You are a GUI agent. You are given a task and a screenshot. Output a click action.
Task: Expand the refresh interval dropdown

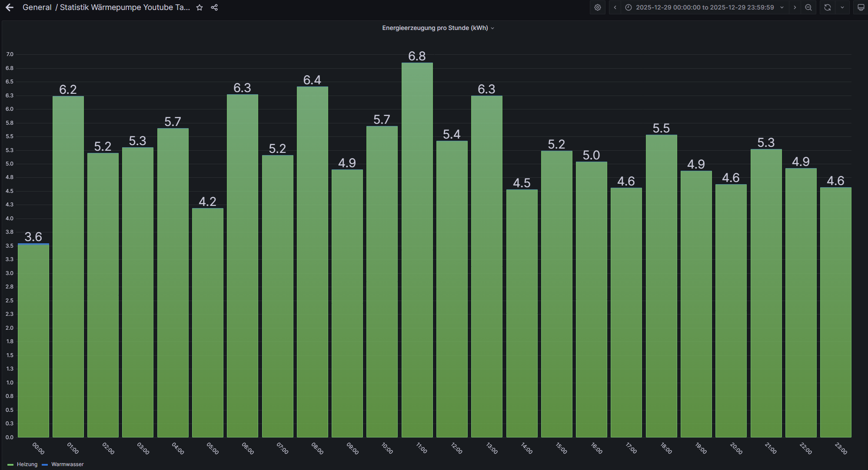coord(842,7)
